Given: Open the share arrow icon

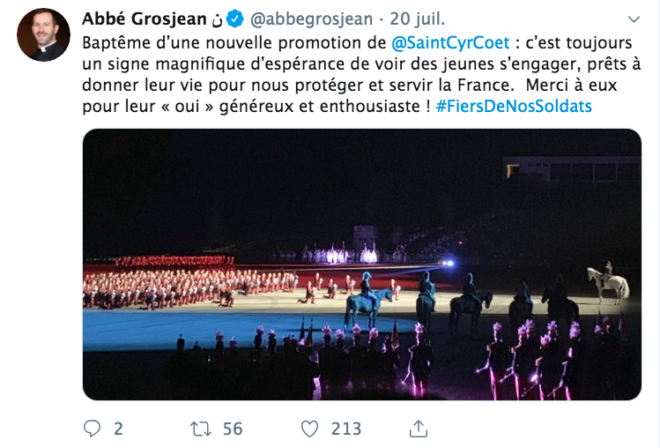Looking at the screenshot, I should (418, 429).
